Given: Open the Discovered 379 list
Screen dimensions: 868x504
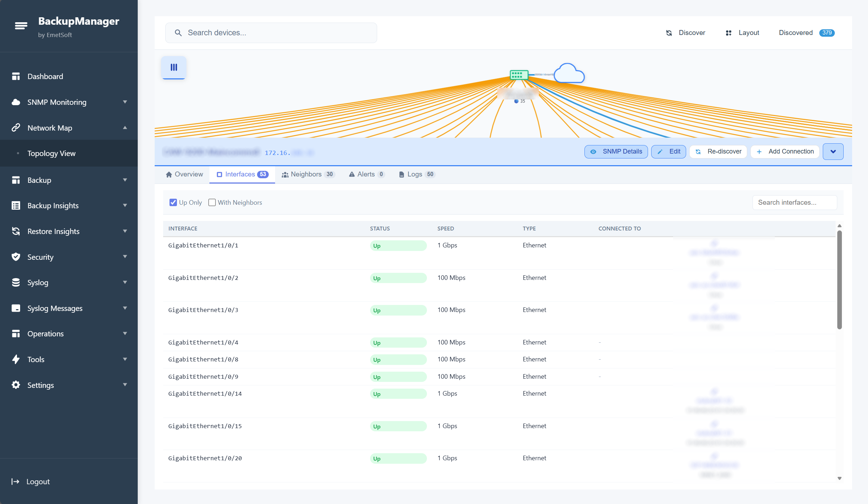Looking at the screenshot, I should [x=807, y=33].
